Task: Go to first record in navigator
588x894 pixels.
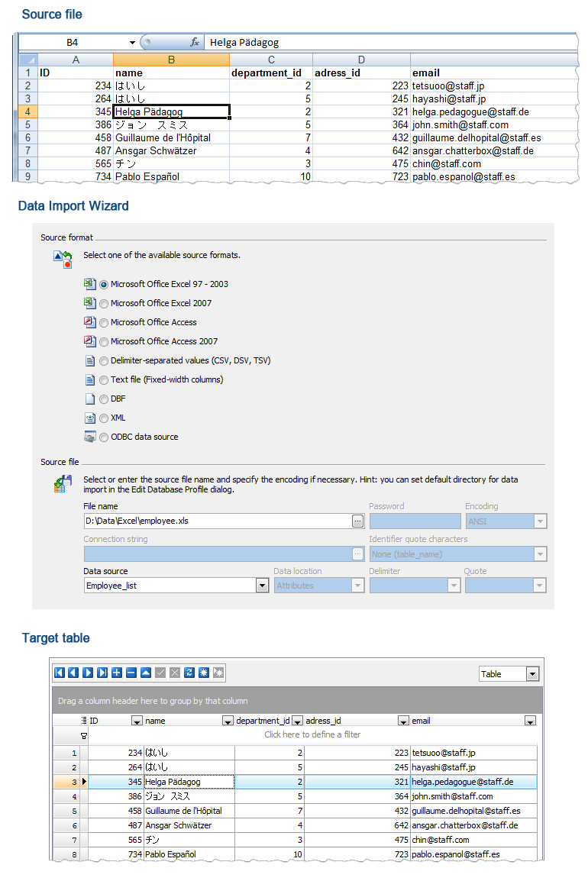Action: (x=60, y=673)
